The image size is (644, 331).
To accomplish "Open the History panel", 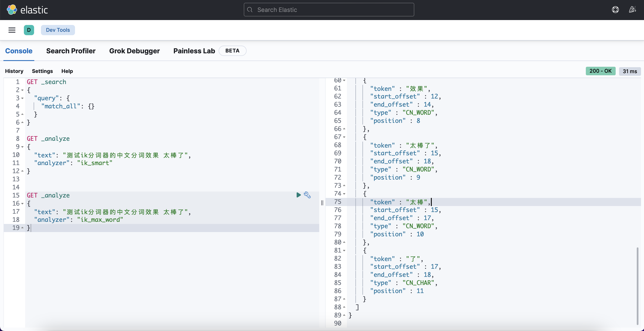I will coord(14,71).
